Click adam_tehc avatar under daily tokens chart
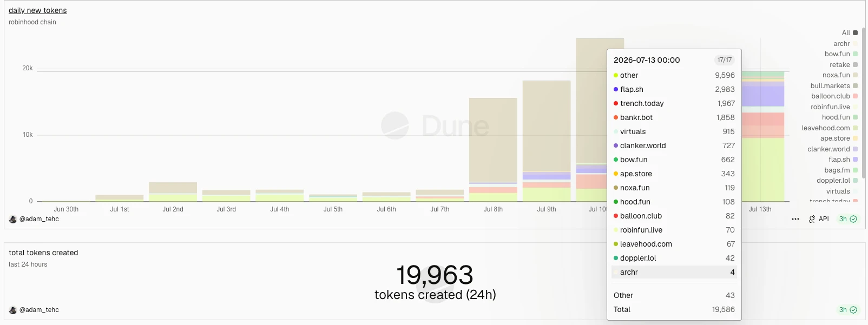The height and width of the screenshot is (325, 868). (x=13, y=219)
